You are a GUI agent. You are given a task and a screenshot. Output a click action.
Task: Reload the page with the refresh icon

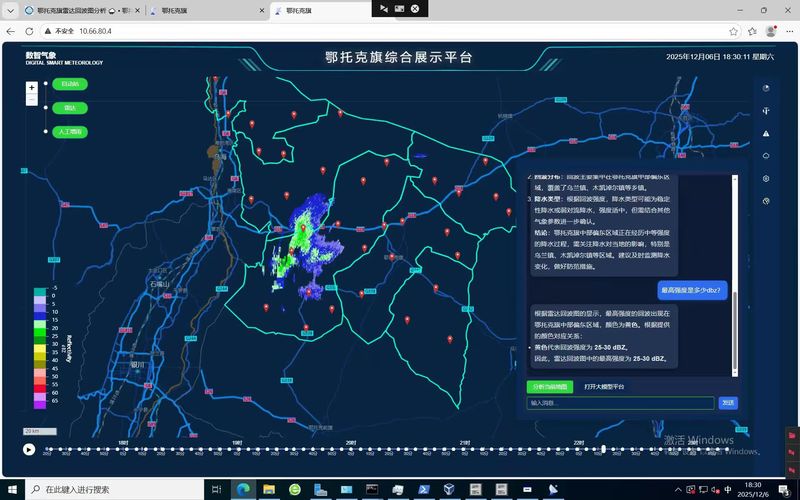[x=29, y=31]
